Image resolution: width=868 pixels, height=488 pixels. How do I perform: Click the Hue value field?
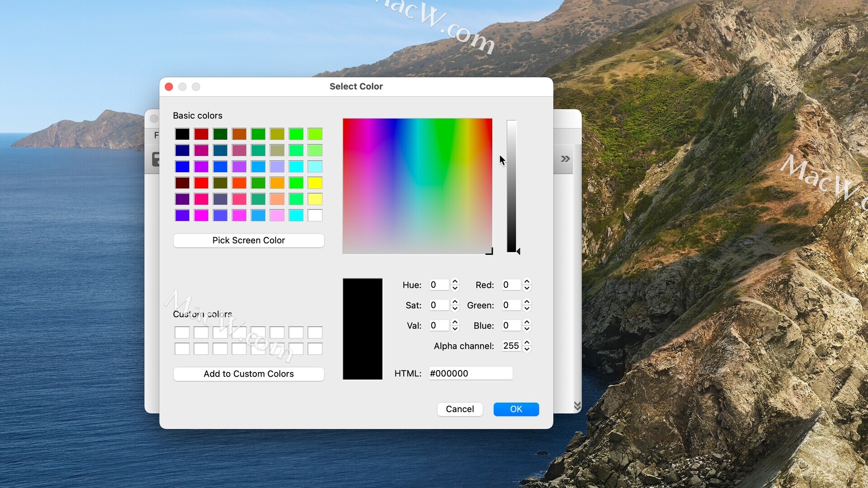pyautogui.click(x=439, y=285)
